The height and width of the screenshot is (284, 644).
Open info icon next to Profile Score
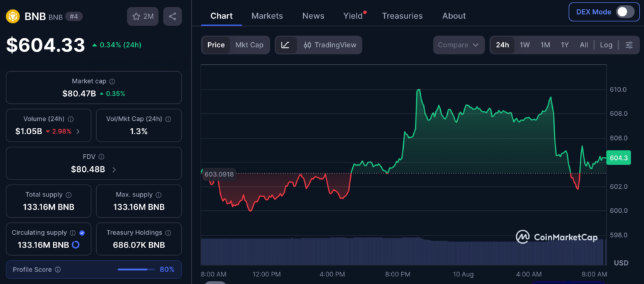(x=58, y=270)
